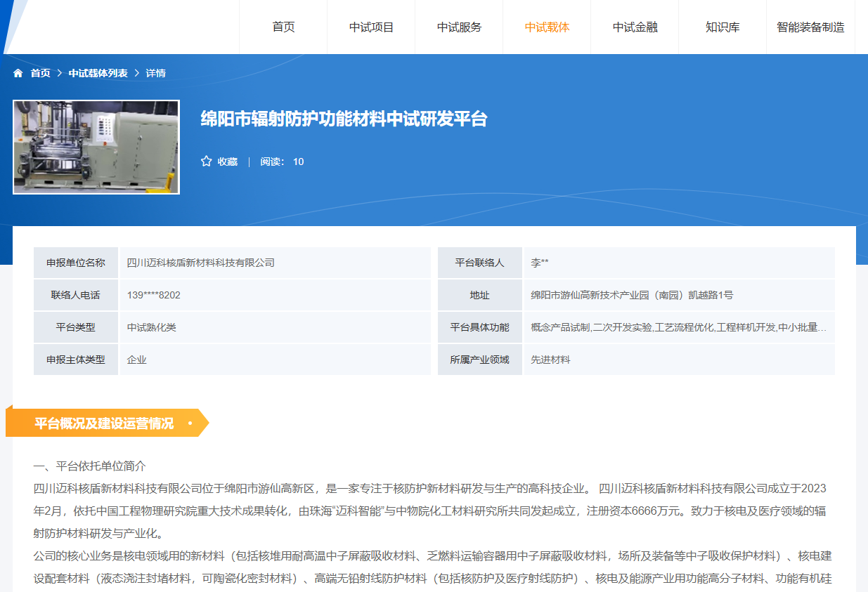Click the address value for 凯越路1号
This screenshot has width=868, height=592.
[631, 295]
